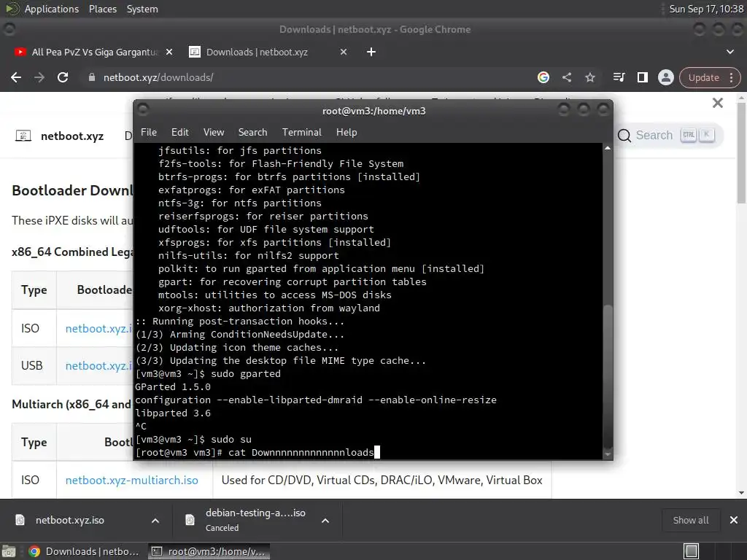Click 'GParted 1.5.0' terminal output
The width and height of the screenshot is (747, 560).
(172, 386)
